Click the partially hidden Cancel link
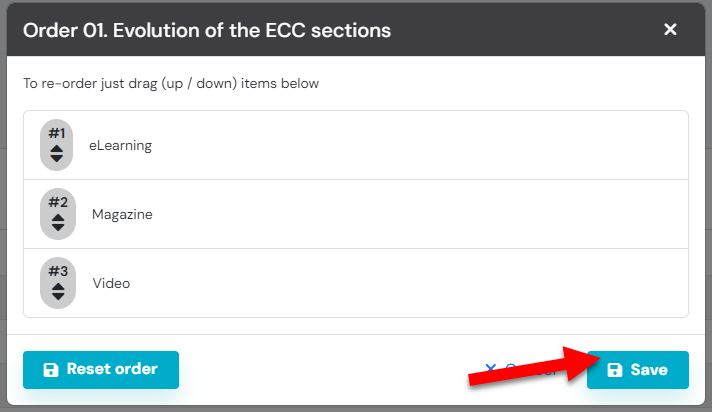 pyautogui.click(x=520, y=369)
